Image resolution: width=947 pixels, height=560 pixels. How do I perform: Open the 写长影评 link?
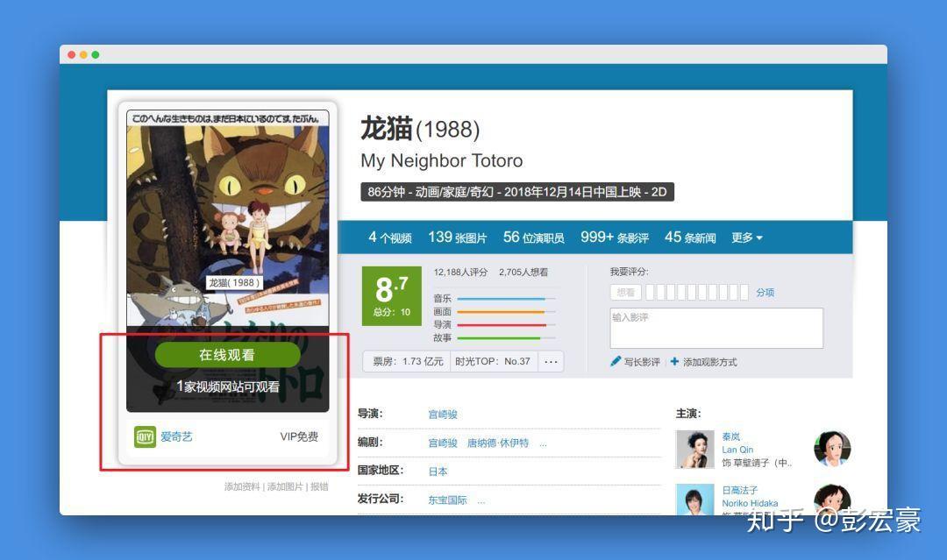pos(642,362)
